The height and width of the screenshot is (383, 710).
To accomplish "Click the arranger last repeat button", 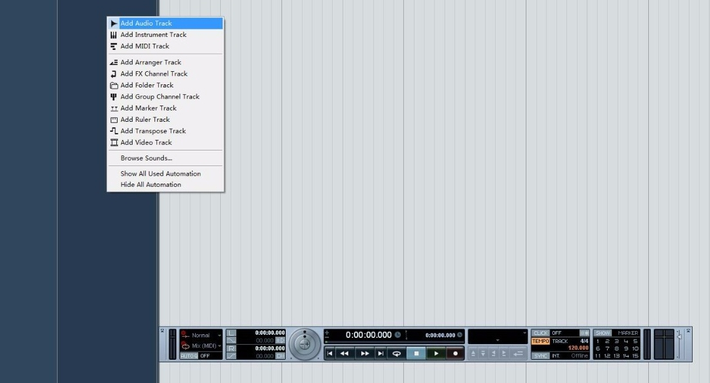I will coord(504,353).
